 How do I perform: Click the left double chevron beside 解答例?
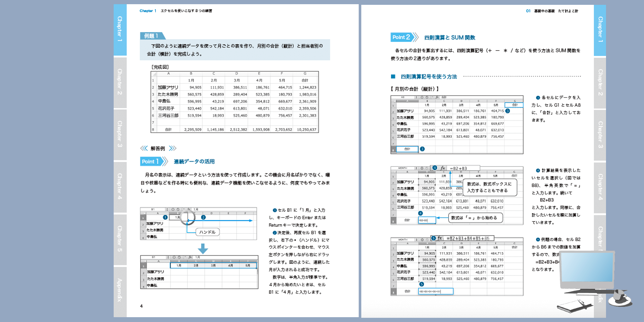click(144, 148)
